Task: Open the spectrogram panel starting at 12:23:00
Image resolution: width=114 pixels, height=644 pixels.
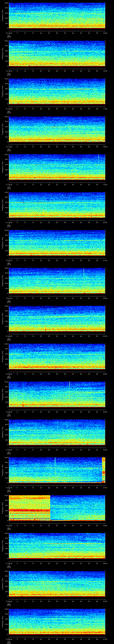Action: (x=57, y=357)
